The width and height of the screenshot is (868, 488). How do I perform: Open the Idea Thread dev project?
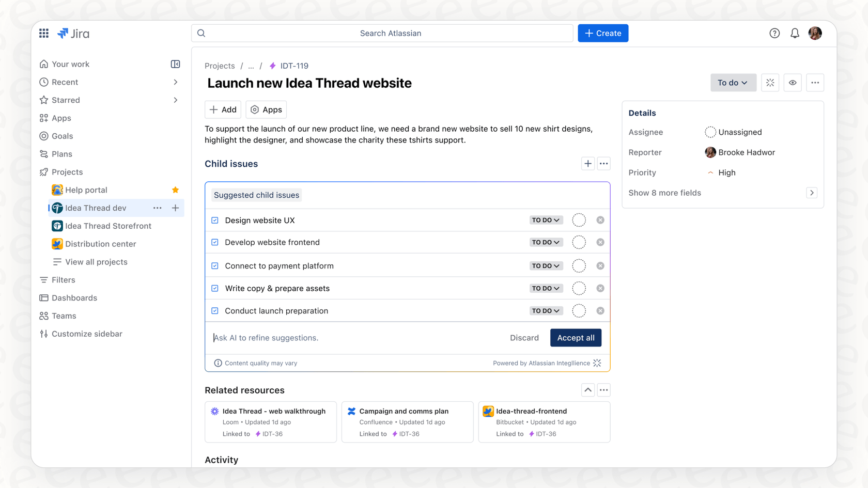(x=95, y=208)
